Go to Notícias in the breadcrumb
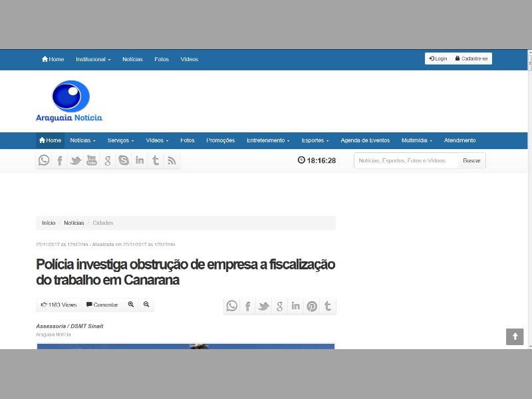Viewport: 532px width, 399px height. [x=74, y=223]
